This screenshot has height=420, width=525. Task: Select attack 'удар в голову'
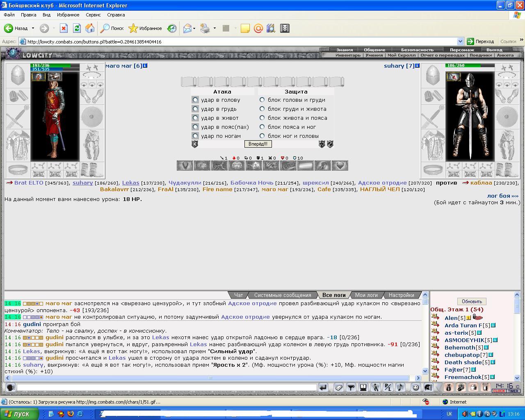point(195,100)
